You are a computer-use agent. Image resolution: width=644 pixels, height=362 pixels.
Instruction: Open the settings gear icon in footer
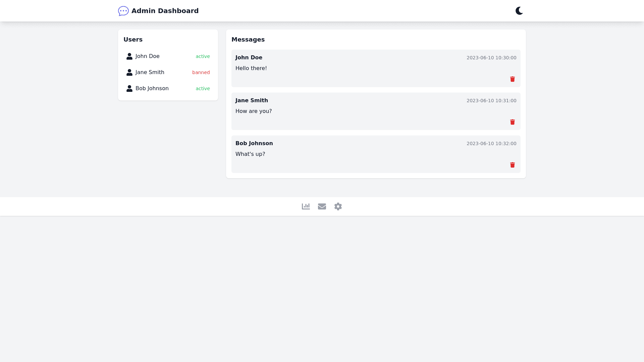pos(338,206)
